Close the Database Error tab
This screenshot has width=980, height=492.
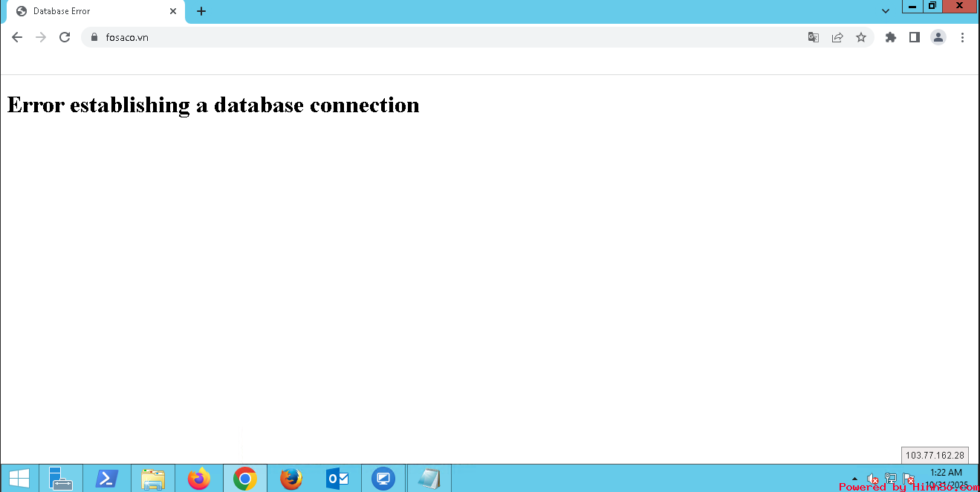click(173, 11)
